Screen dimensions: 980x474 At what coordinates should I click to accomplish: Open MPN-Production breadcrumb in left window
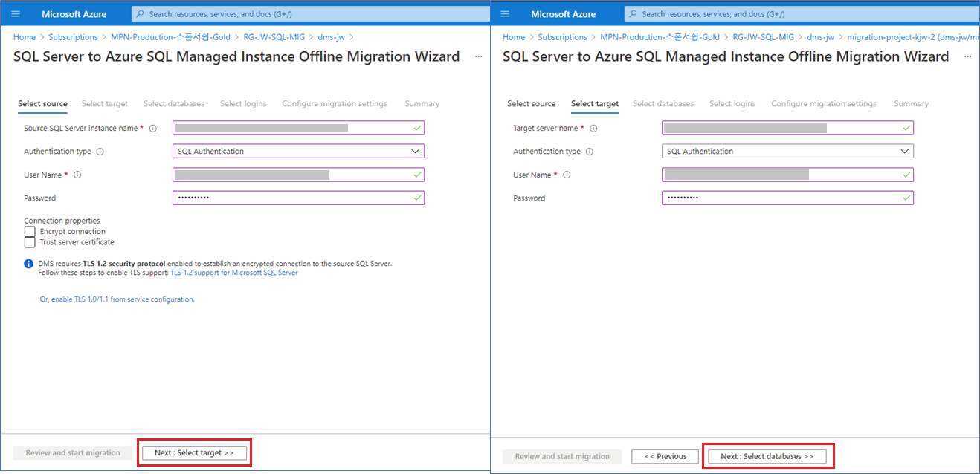click(171, 37)
